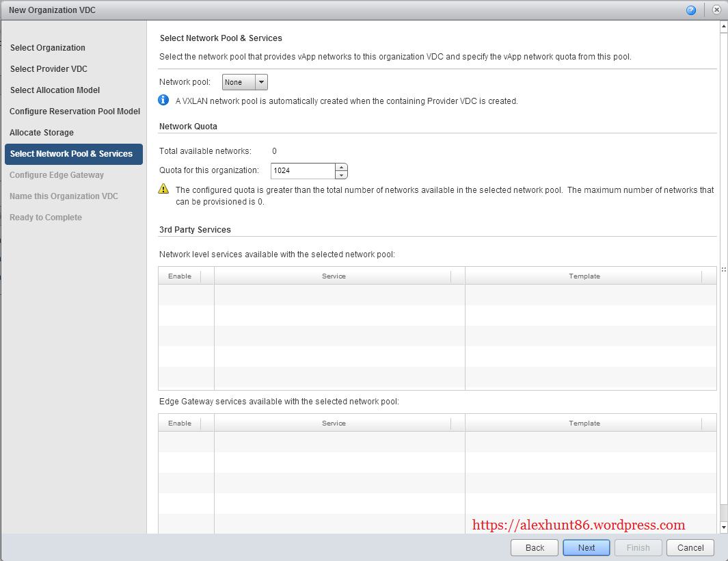Image resolution: width=728 pixels, height=561 pixels.
Task: Go to Select Provider VDC step
Action: [49, 69]
